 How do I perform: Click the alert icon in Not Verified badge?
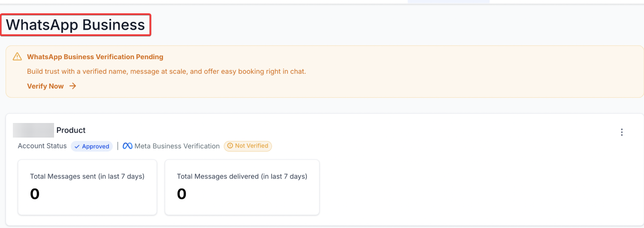[230, 146]
